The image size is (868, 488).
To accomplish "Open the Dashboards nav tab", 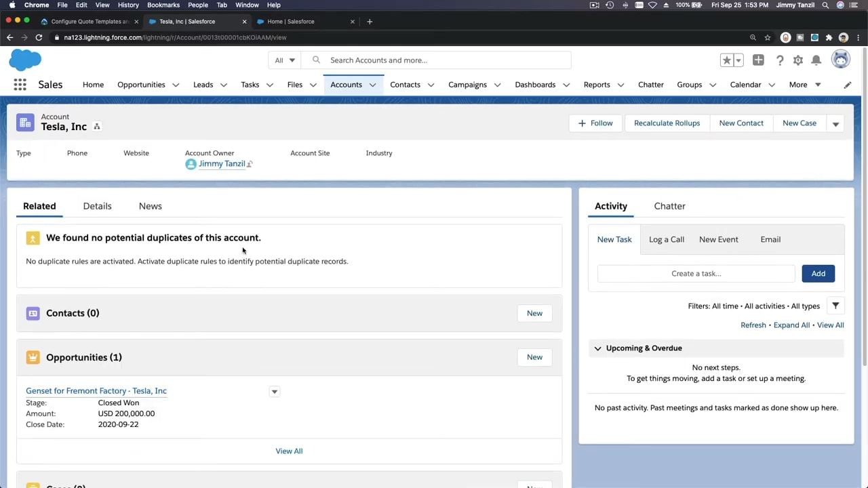I will point(535,85).
